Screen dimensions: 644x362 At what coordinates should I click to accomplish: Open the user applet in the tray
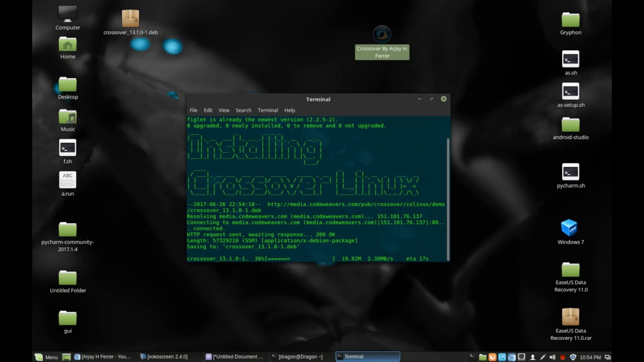point(533,357)
